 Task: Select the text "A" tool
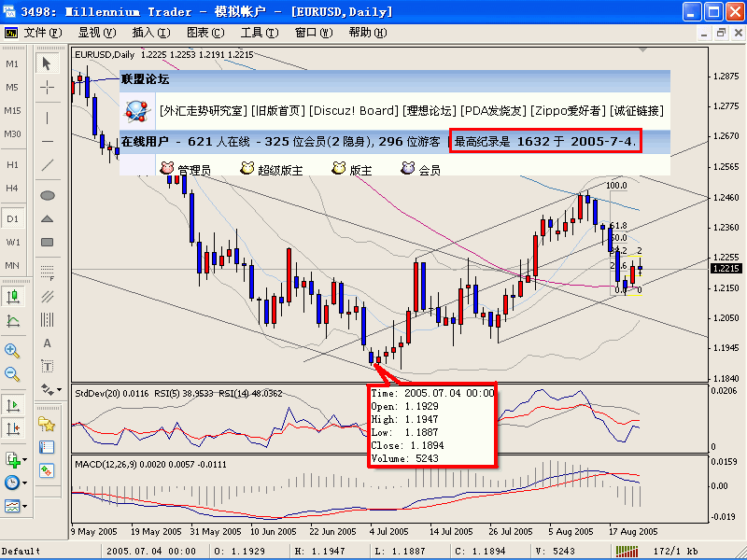(48, 343)
